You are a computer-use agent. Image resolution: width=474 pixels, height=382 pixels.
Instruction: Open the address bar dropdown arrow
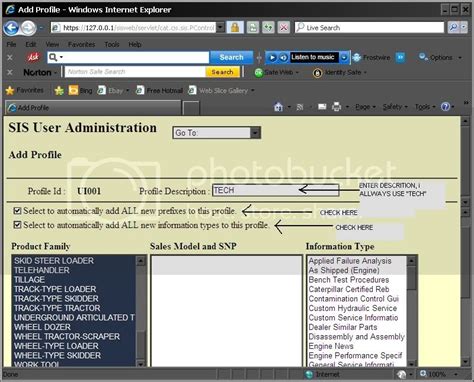[220, 28]
